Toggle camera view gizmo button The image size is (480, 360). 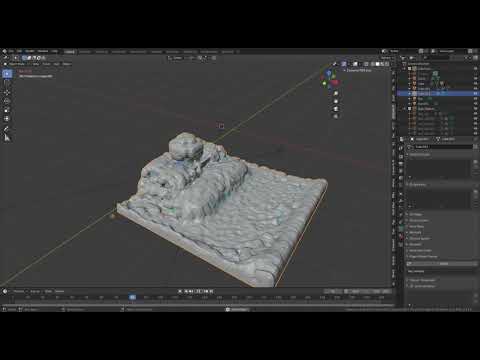(336, 109)
